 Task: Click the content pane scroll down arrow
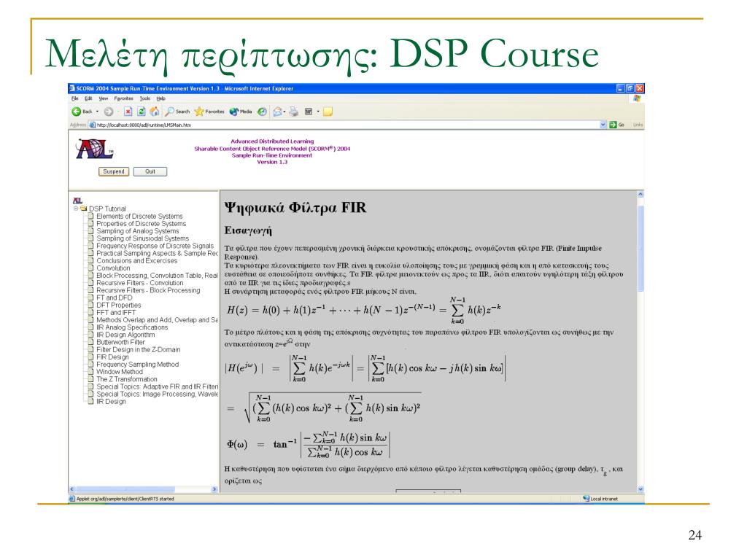pyautogui.click(x=640, y=489)
